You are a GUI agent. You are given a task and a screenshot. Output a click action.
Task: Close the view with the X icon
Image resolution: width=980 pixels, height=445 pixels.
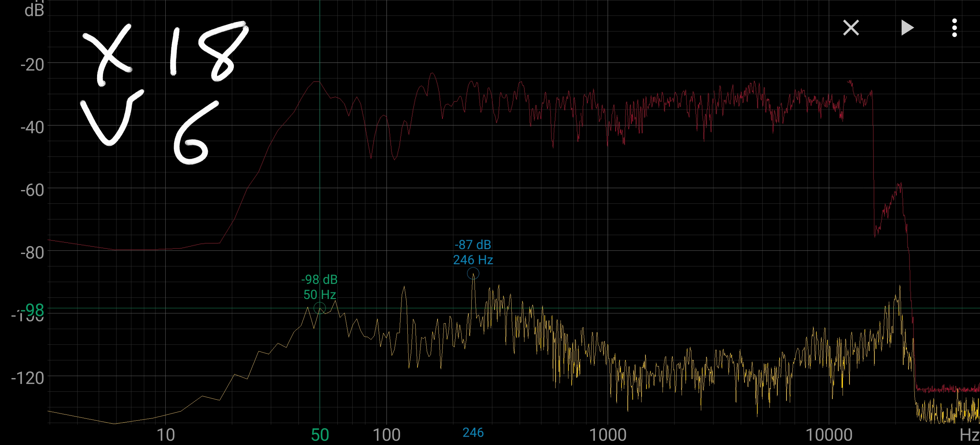[x=851, y=28]
